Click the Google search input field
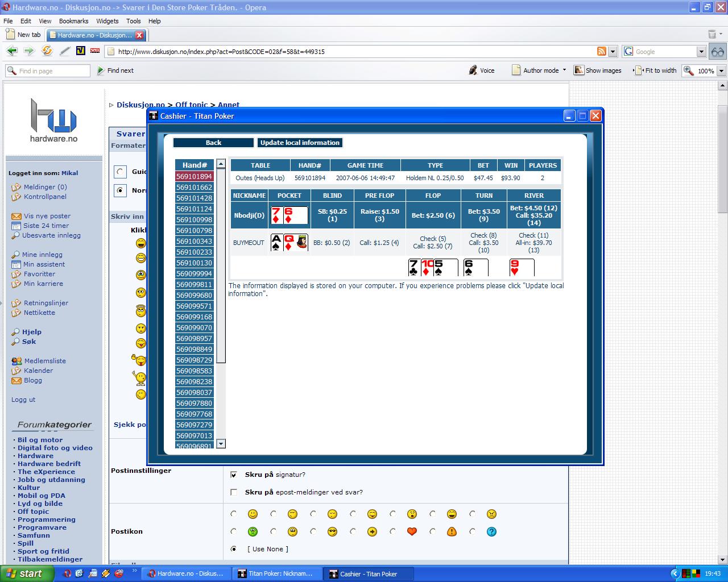Screen dimensions: 728x582 click(x=664, y=51)
